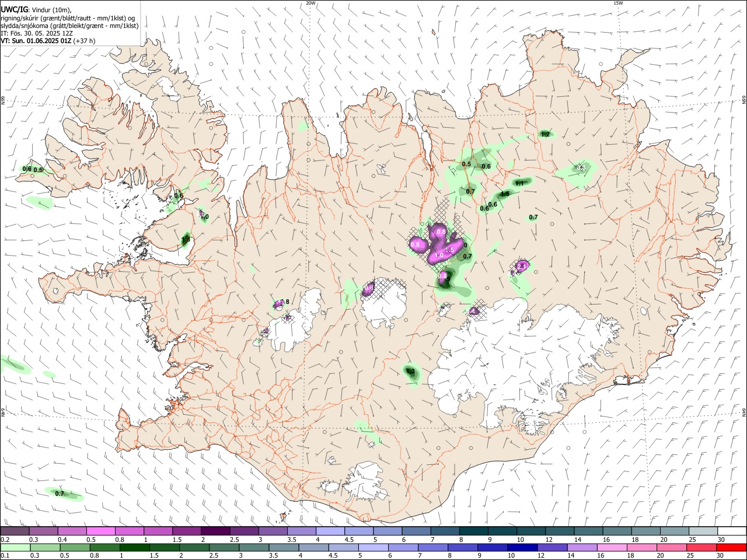Click the '20W' longitude label
747x560 pixels.
click(x=310, y=3)
